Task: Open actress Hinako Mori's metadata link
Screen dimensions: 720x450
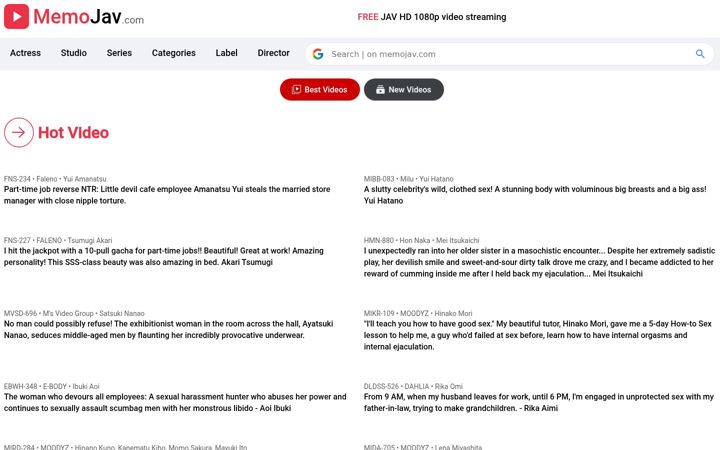Action: (453, 314)
